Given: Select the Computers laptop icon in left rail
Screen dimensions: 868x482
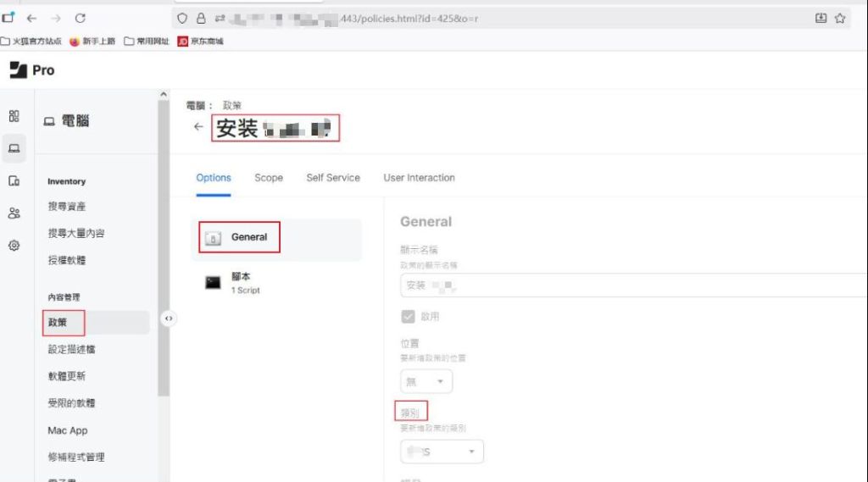Looking at the screenshot, I should [x=14, y=148].
